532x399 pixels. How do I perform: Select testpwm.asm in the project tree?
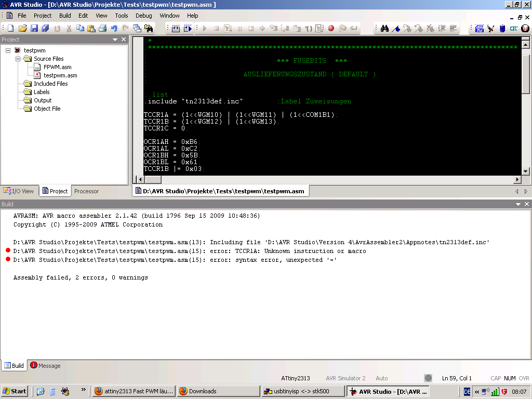(60, 75)
